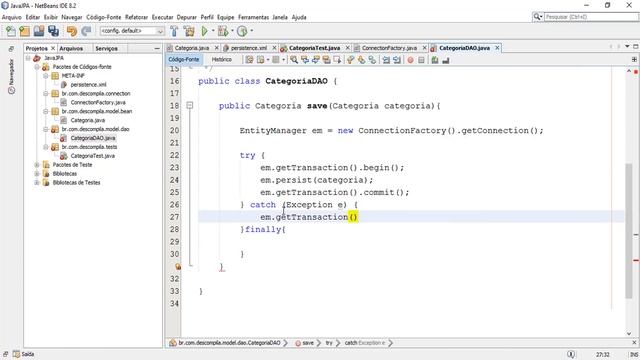The image size is (640, 360).
Task: Select persistence.xml in project tree
Action: tap(88, 85)
